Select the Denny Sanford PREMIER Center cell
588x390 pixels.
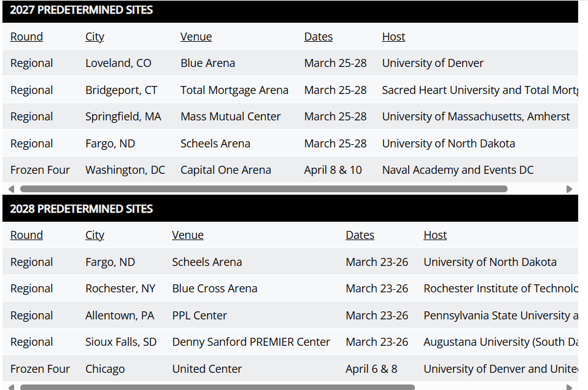click(x=251, y=342)
